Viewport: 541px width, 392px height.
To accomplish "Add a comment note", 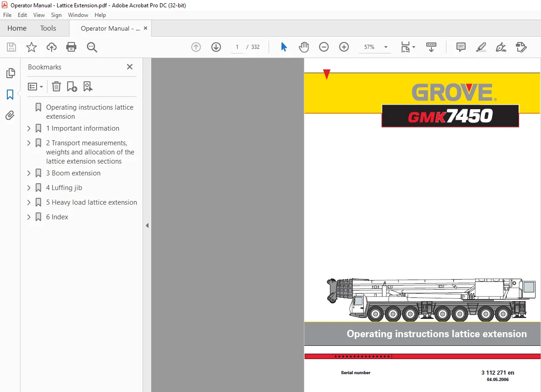I will pos(461,47).
